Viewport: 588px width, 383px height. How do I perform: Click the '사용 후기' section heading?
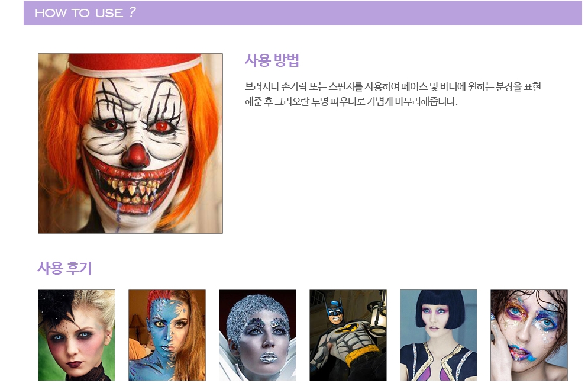64,269
